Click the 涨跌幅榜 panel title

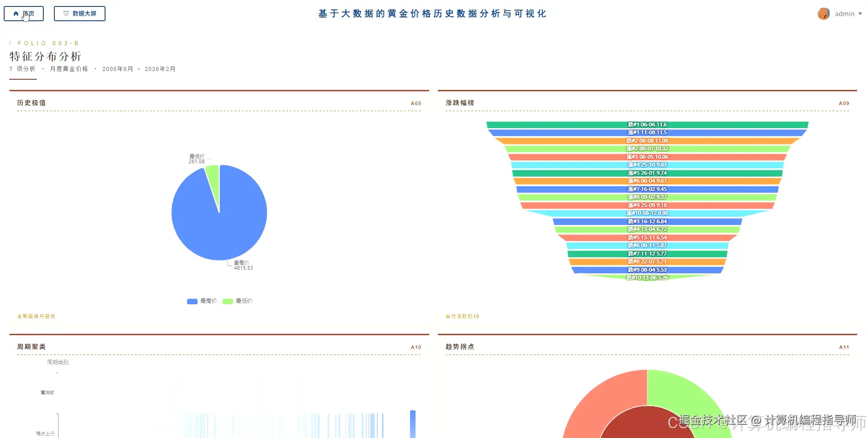[460, 103]
